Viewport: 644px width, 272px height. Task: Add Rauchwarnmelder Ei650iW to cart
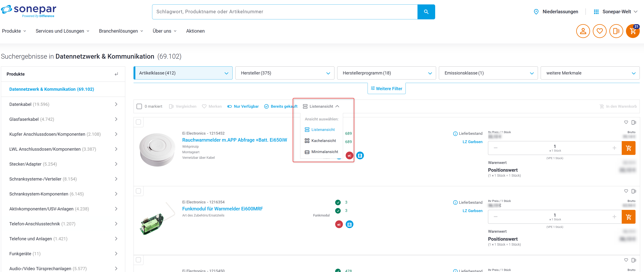pos(628,148)
